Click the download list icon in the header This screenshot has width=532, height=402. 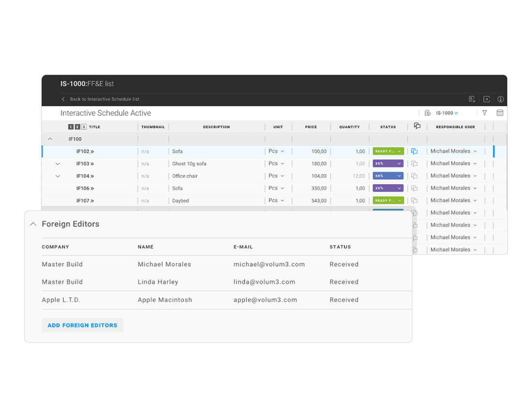click(x=472, y=99)
